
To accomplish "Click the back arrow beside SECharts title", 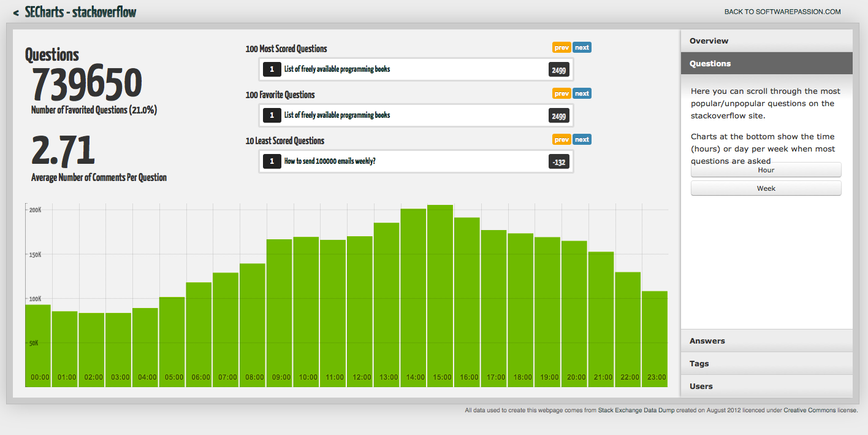I will pyautogui.click(x=16, y=12).
